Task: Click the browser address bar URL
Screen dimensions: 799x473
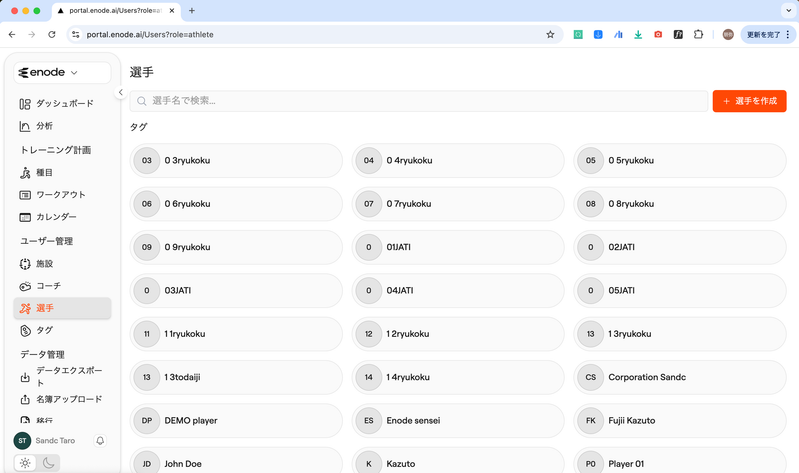Action: pyautogui.click(x=150, y=35)
